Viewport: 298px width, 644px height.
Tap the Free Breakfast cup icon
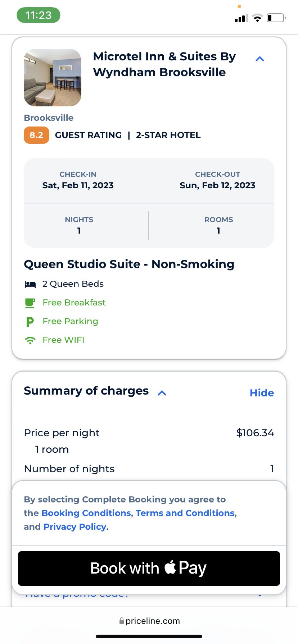30,303
